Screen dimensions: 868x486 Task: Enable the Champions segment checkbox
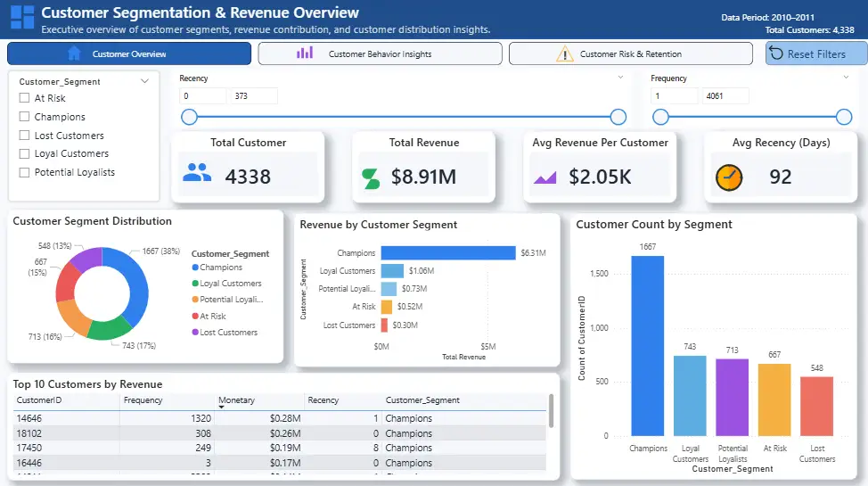pyautogui.click(x=25, y=117)
